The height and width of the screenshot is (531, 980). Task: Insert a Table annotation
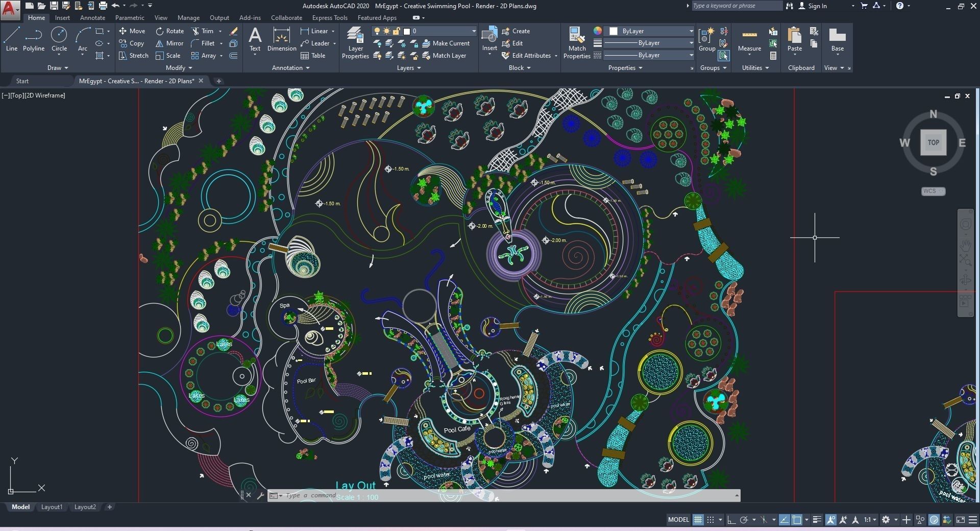click(x=313, y=56)
